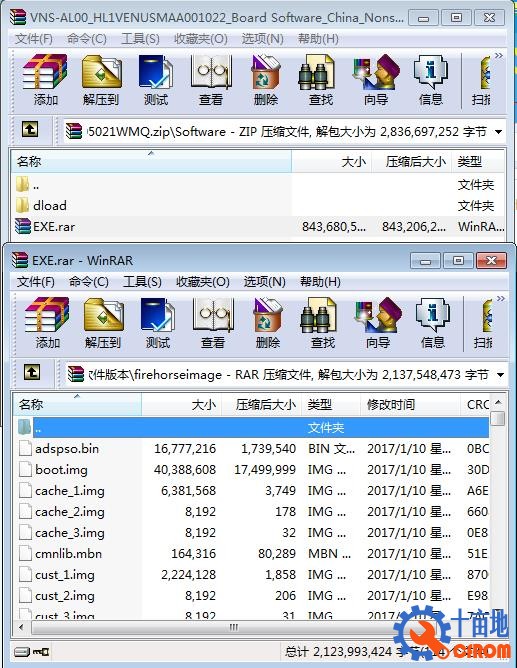Click Add (添加) icon in the VNS-AL00 window

coord(45,80)
